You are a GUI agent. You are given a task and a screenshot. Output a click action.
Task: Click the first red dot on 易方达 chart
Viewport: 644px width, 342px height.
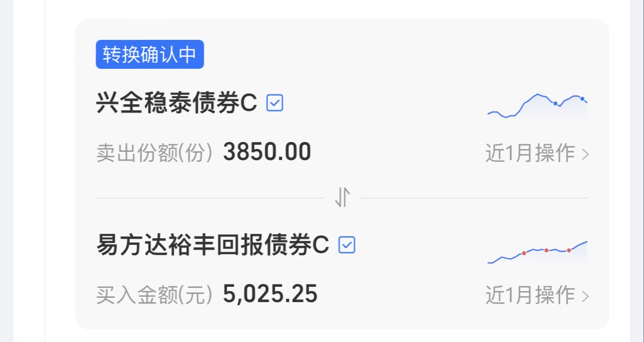pos(524,253)
